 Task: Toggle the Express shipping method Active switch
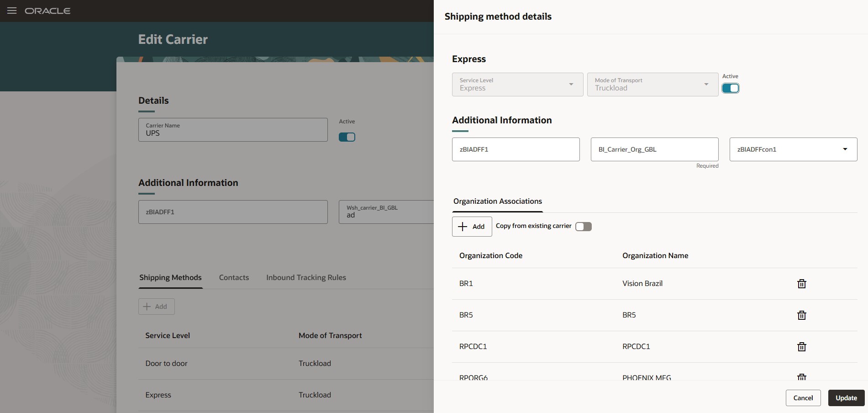(x=730, y=88)
